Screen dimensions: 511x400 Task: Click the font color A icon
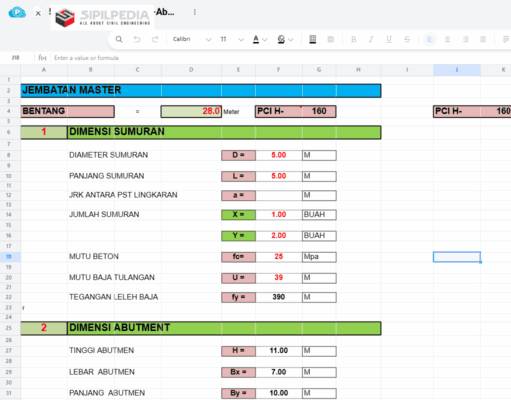point(256,39)
